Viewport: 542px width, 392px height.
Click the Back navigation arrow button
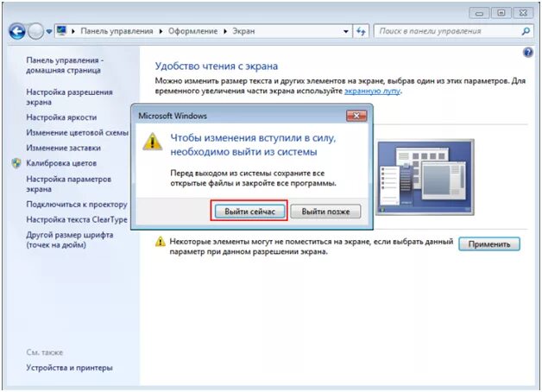coord(17,31)
